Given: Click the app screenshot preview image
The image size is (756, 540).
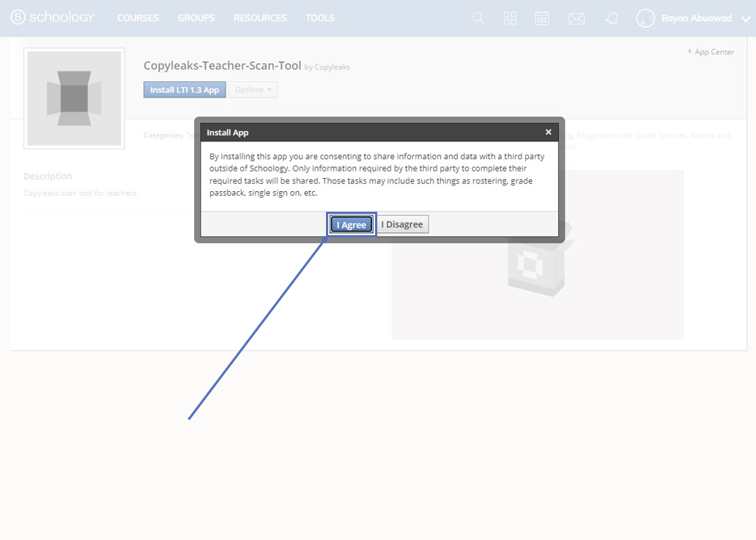Looking at the screenshot, I should 537,254.
